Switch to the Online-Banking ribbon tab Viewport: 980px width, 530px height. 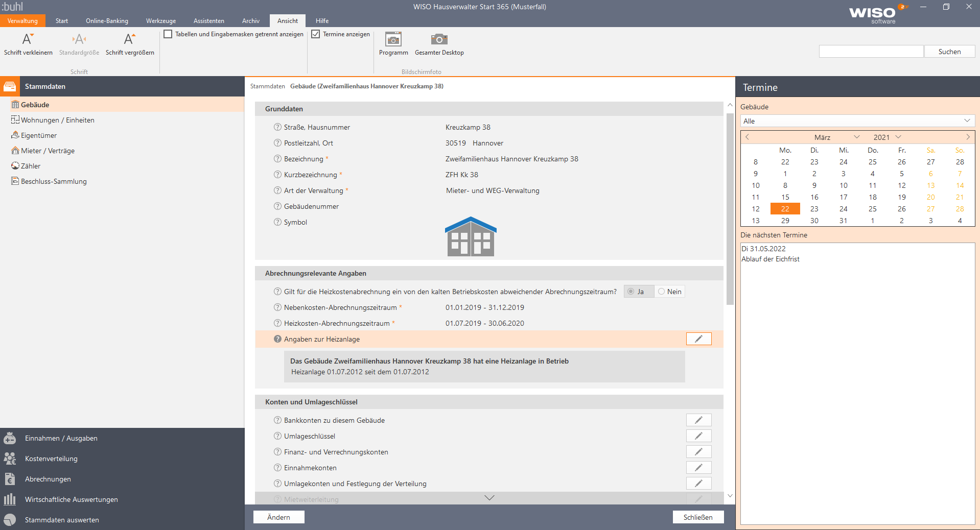[x=107, y=21]
